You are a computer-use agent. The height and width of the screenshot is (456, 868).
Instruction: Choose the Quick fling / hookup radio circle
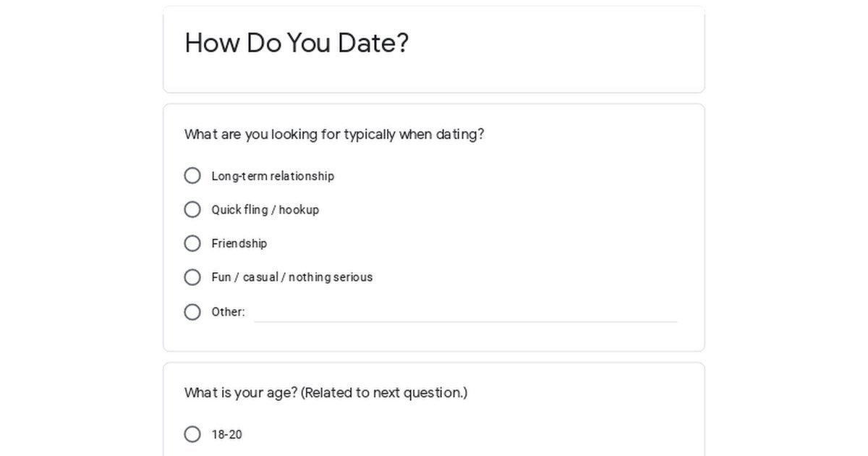[192, 210]
